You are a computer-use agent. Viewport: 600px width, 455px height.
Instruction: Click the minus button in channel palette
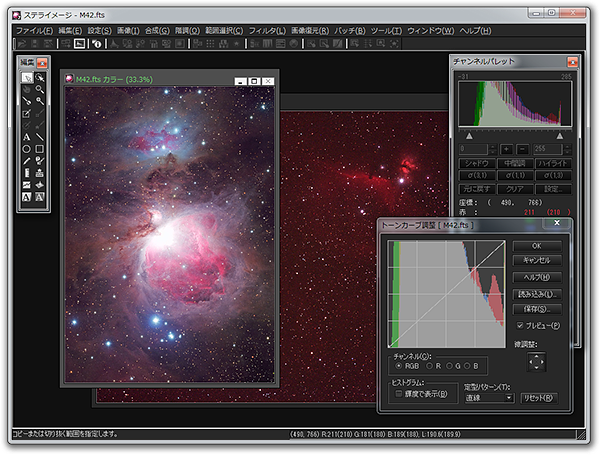coord(521,148)
